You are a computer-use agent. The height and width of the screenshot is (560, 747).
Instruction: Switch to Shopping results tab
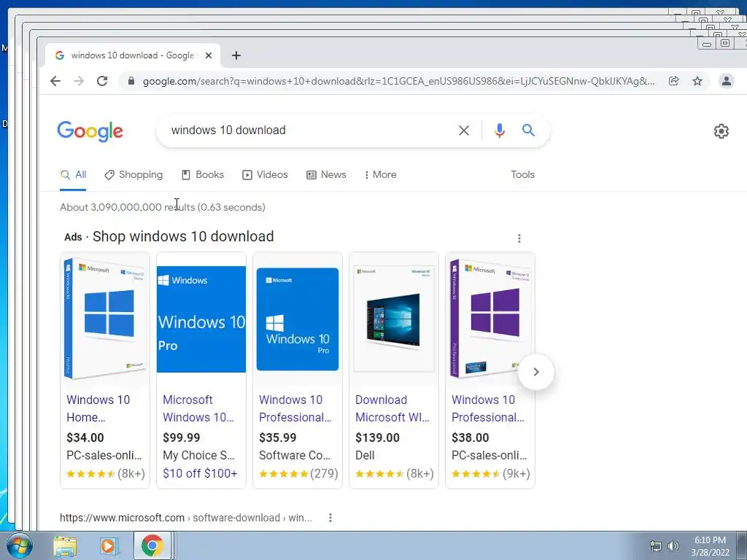click(134, 175)
